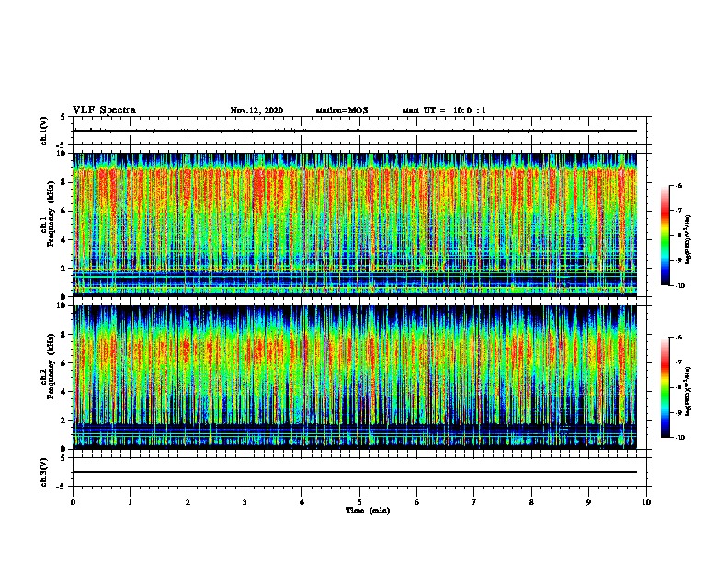Click the log(PSD) label beside ch.1 color bar
The width and height of the screenshot is (728, 563).
tap(688, 240)
